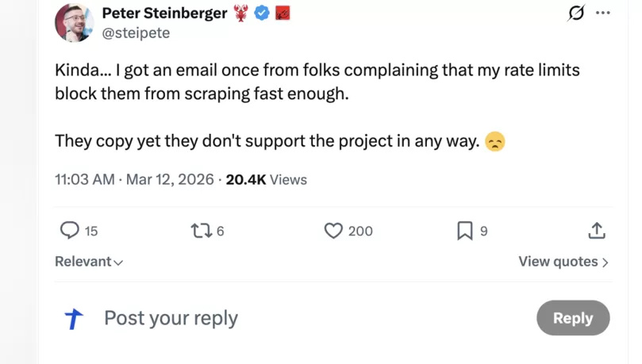Click the blue avatar icon beside reply box
This screenshot has height=364, width=642.
(74, 319)
